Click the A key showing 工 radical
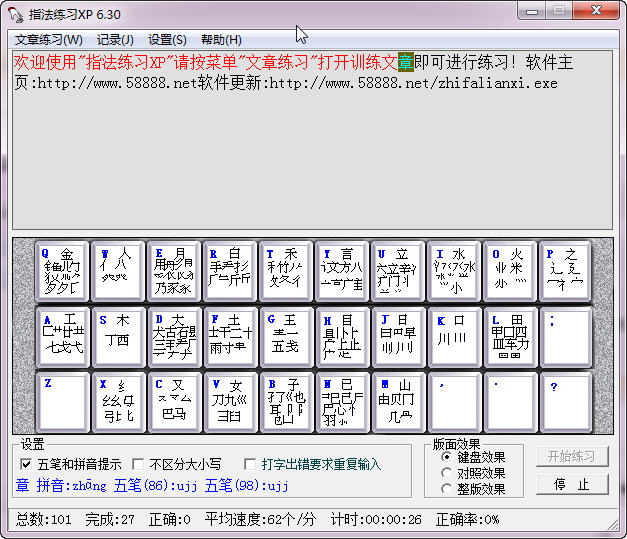This screenshot has height=539, width=627. [63, 337]
